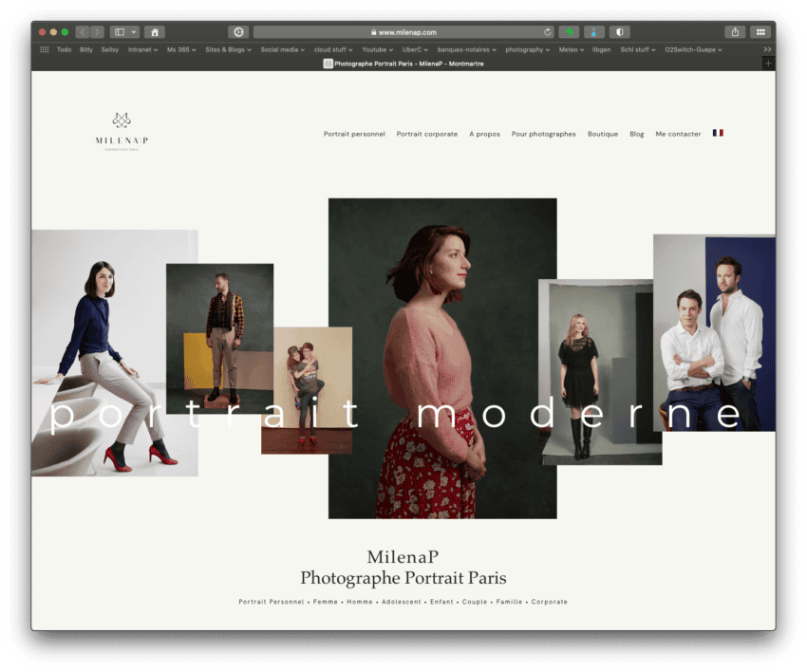Viewport: 807px width, 672px height.
Task: Reload the milenap.com page
Action: 547,32
